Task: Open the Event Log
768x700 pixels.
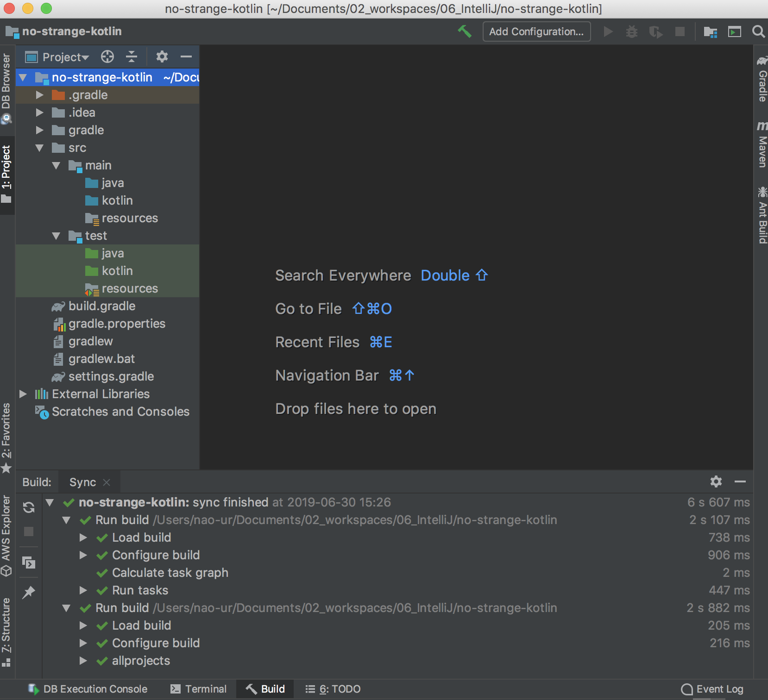Action: (712, 689)
